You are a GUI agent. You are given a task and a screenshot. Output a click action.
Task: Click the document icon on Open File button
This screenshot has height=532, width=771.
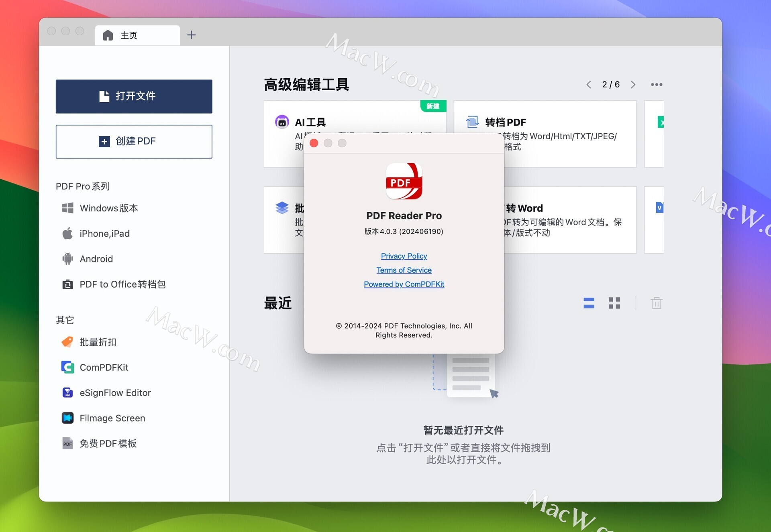coord(104,96)
